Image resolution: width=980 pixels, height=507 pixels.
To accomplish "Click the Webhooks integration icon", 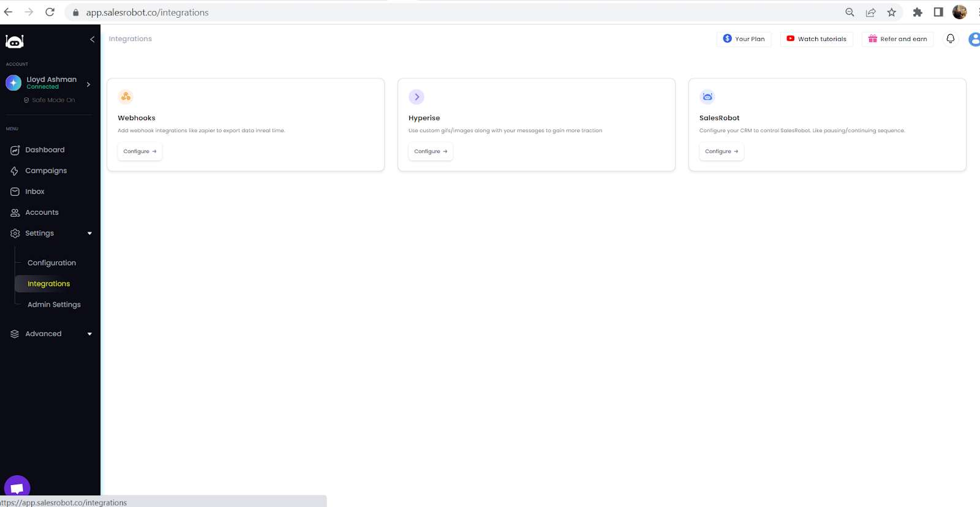I will (x=126, y=97).
